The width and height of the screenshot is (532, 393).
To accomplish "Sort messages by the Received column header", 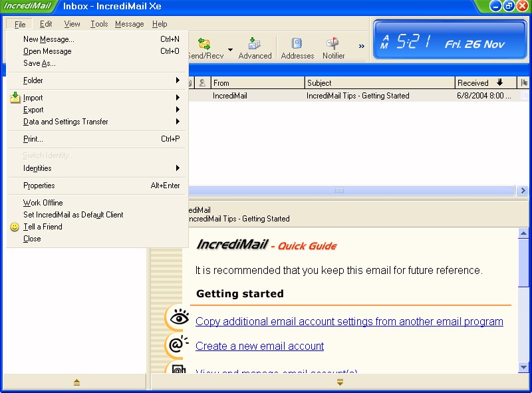I will coord(473,83).
